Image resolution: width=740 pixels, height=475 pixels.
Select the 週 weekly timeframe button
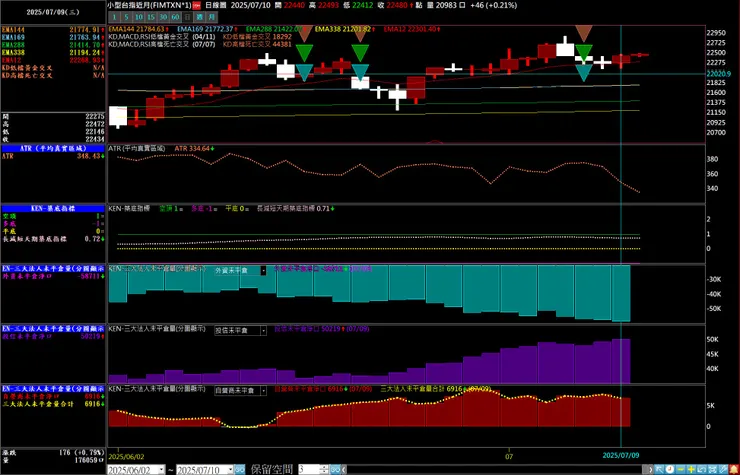click(x=200, y=17)
